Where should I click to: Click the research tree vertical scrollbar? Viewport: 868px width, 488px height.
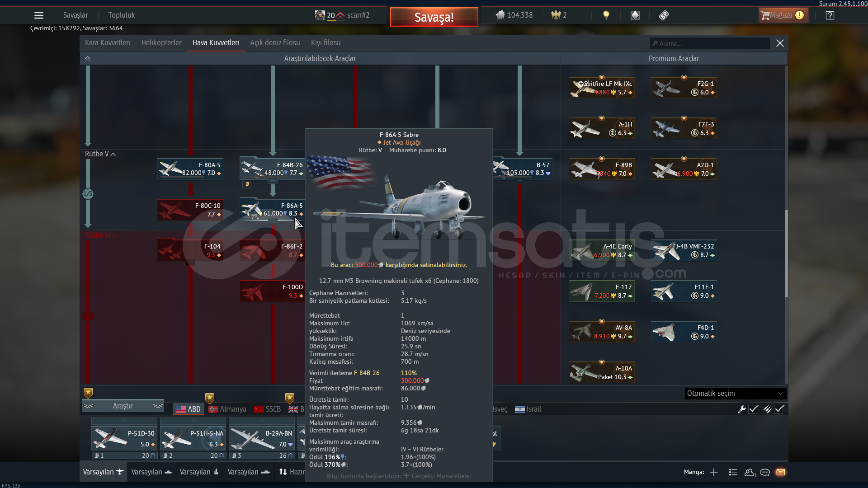pyautogui.click(x=787, y=253)
